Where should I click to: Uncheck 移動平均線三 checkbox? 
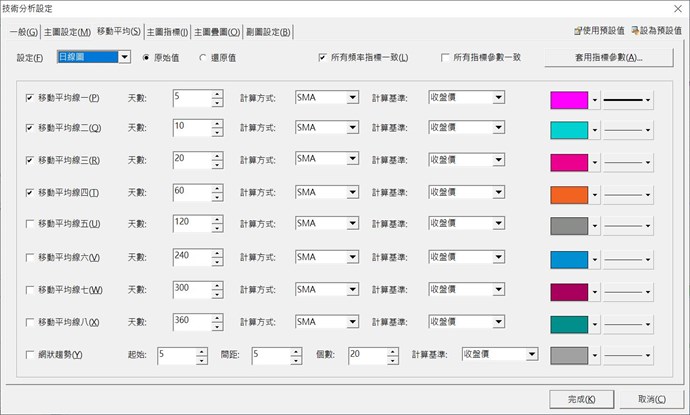28,160
